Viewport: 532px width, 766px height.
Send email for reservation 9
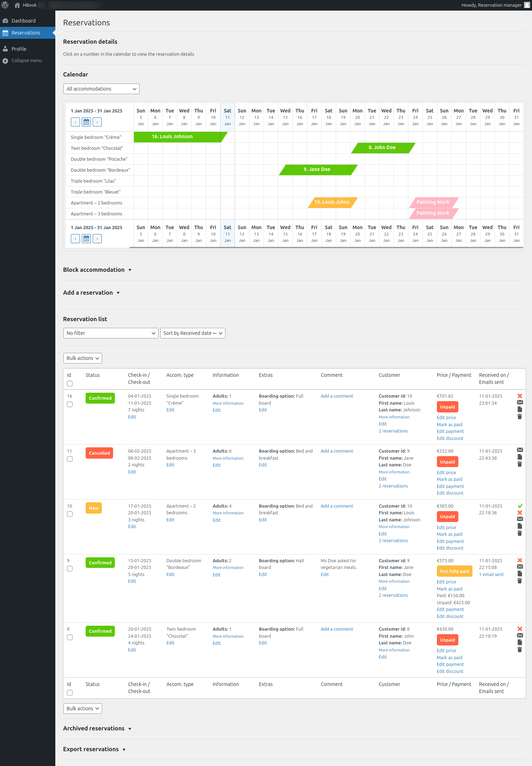tap(520, 567)
